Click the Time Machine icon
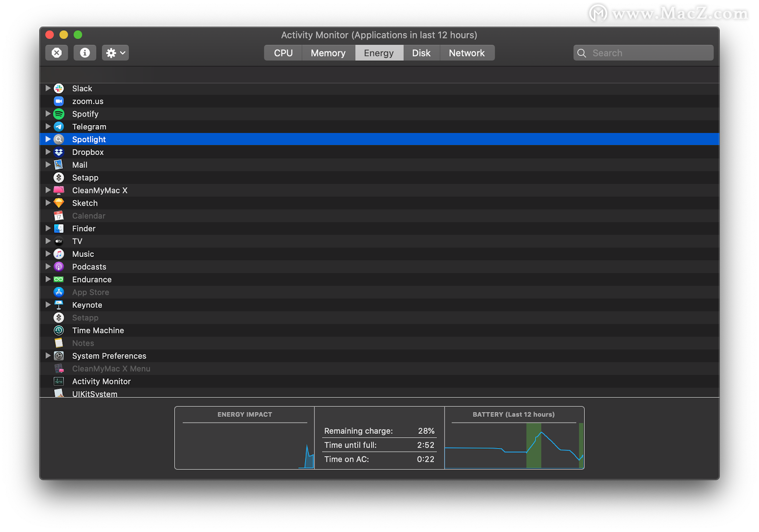Image resolution: width=759 pixels, height=532 pixels. click(x=59, y=330)
